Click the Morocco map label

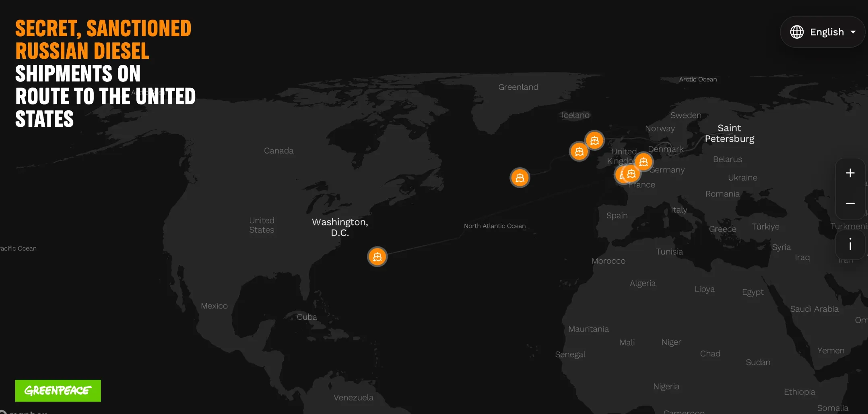[x=608, y=261]
